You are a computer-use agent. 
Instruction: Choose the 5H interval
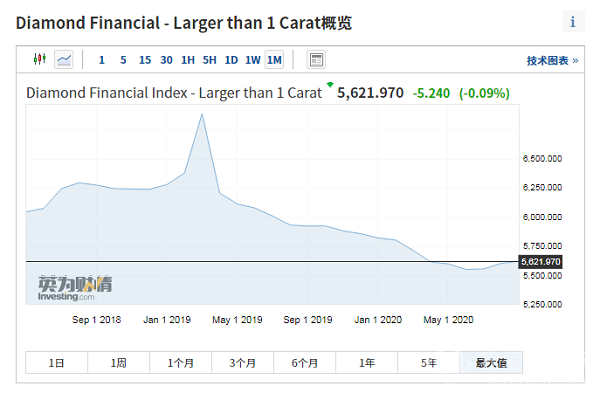click(209, 60)
